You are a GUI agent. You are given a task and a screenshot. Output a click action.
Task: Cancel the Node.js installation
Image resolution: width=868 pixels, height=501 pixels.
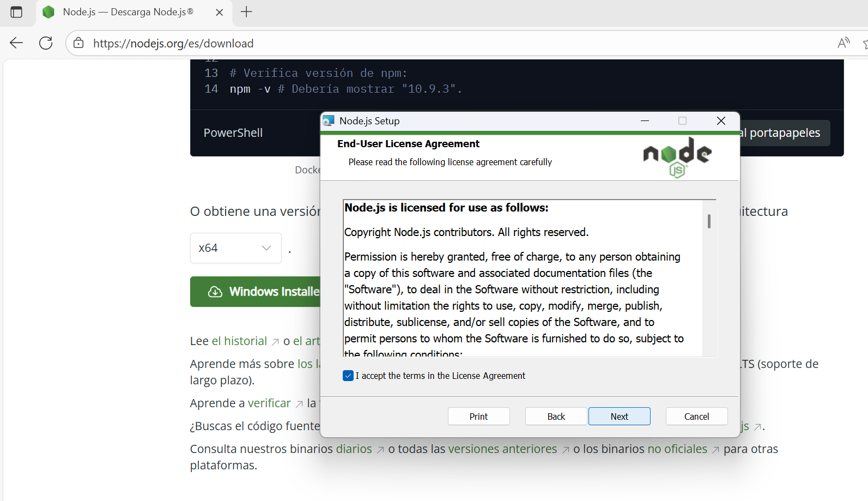tap(696, 416)
